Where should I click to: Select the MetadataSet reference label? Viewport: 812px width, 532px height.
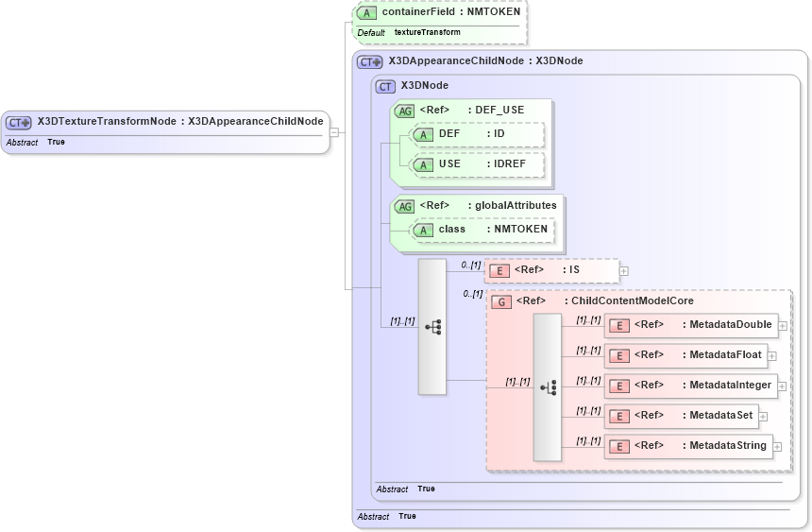[693, 415]
